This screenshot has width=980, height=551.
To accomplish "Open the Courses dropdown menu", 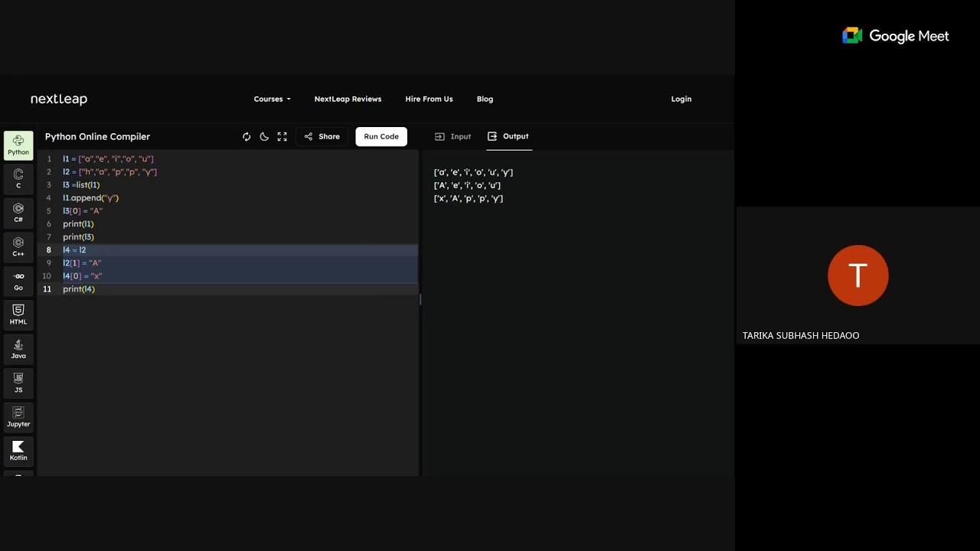I will coord(272,99).
